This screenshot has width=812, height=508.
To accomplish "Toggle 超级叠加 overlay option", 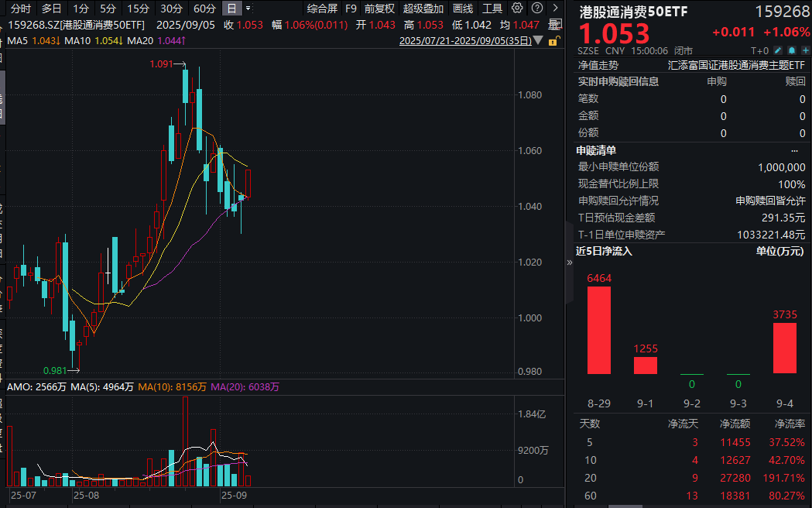I will pyautogui.click(x=423, y=9).
